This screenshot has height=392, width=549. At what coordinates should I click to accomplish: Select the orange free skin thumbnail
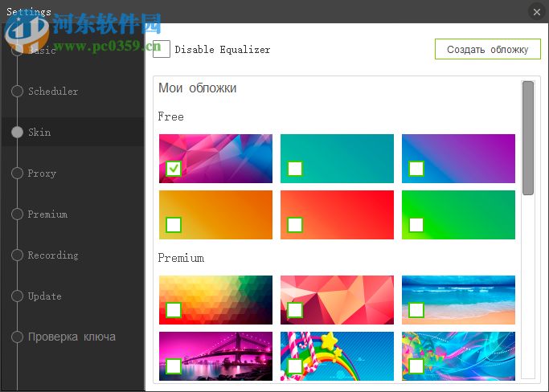215,215
